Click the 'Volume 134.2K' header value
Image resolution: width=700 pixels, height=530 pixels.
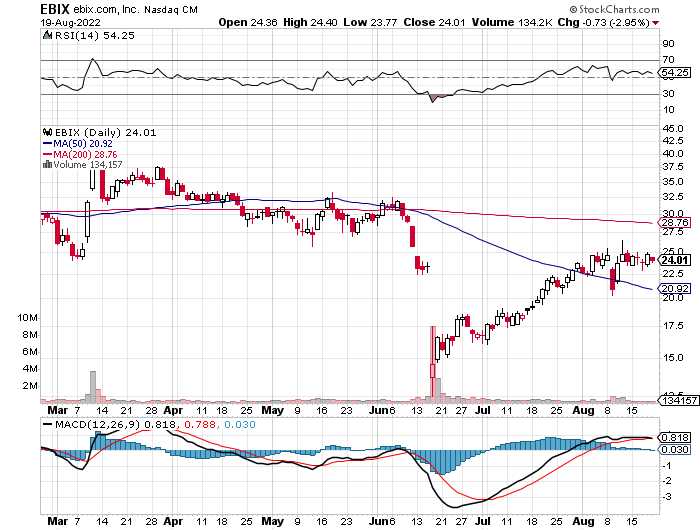tap(512, 22)
